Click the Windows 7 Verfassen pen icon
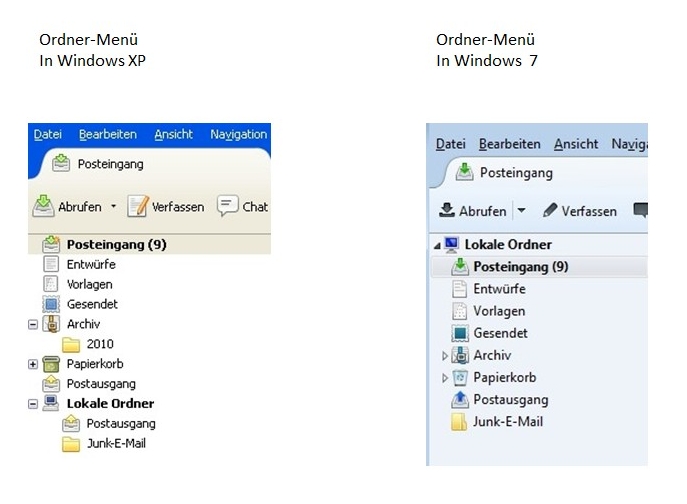Viewport: 687px width, 504px height. click(x=549, y=211)
